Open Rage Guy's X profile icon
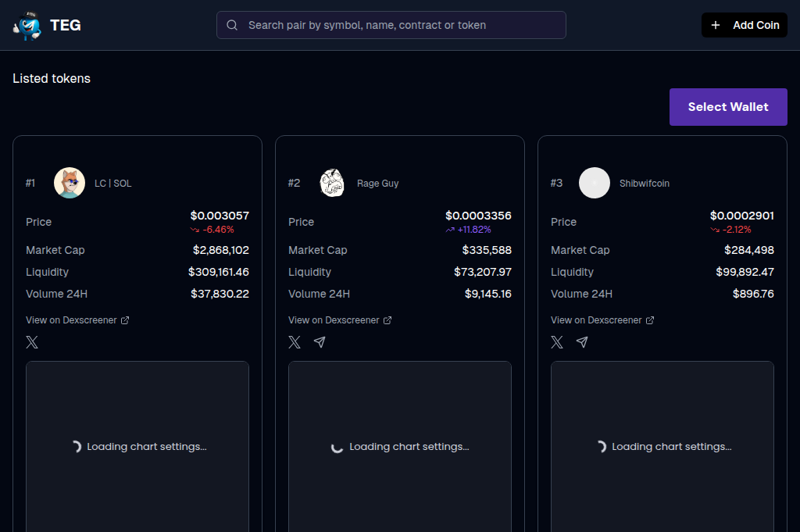 pyautogui.click(x=295, y=342)
